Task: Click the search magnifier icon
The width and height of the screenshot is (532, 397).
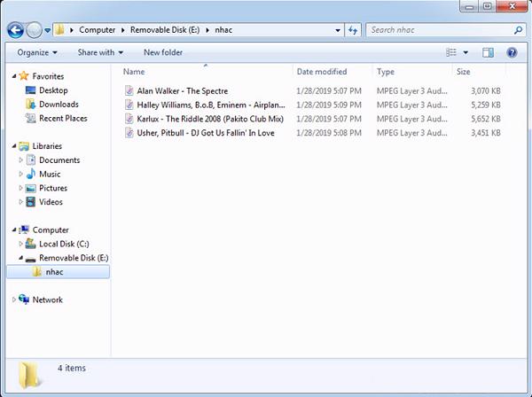Action: (519, 30)
